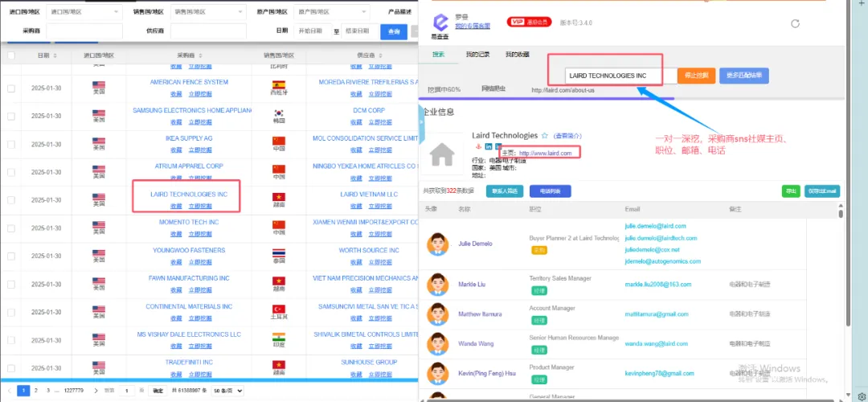
Task: Click the gray house company logo placeholder
Action: (442, 154)
